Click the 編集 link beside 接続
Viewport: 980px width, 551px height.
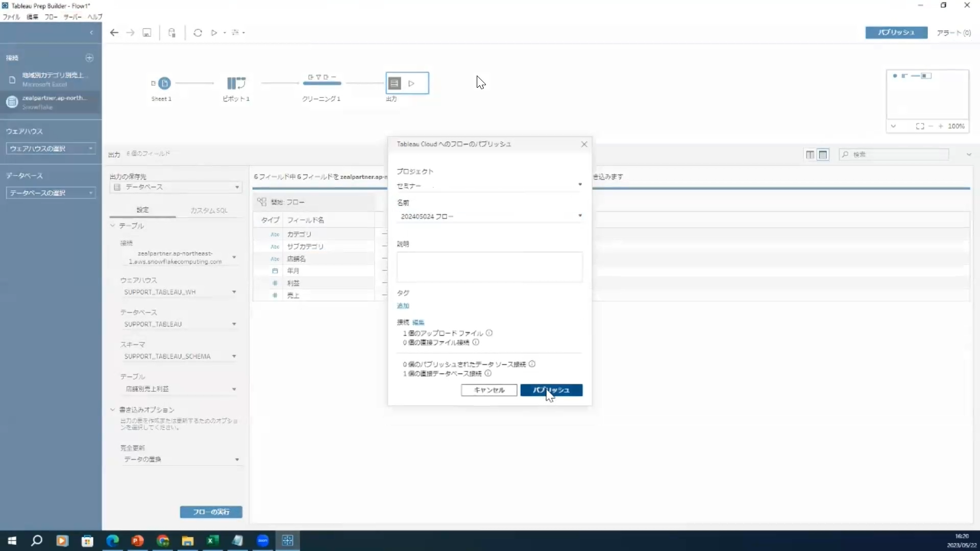pyautogui.click(x=418, y=322)
